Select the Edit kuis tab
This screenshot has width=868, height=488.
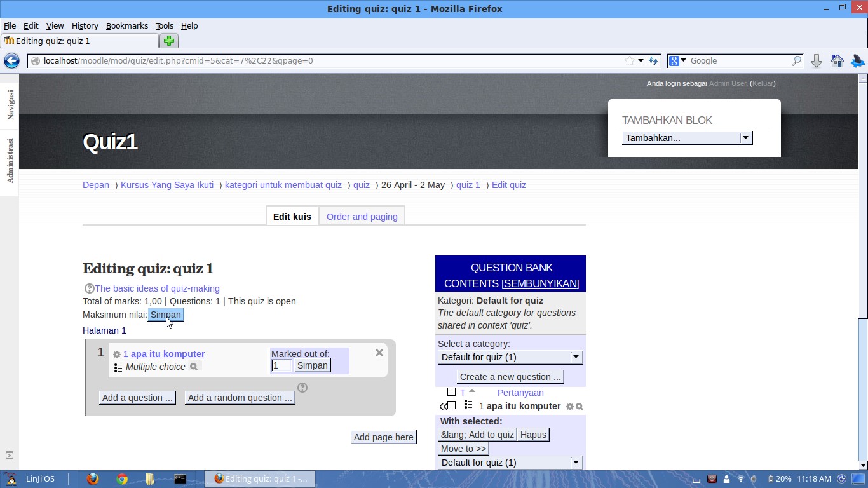(292, 217)
